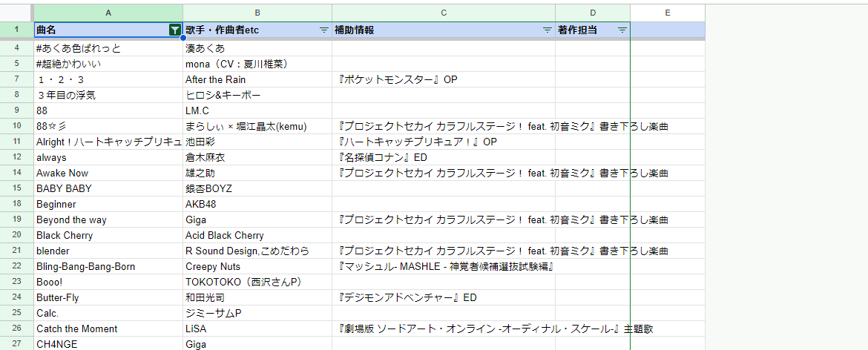This screenshot has width=868, height=350.
Task: Select cell 『名探偵コナン』ED
Action: tap(444, 158)
